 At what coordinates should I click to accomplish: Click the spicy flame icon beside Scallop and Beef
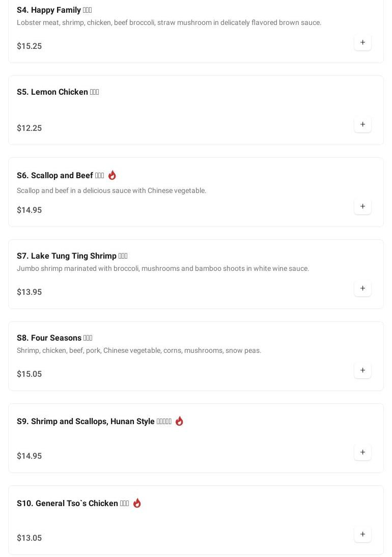112,175
